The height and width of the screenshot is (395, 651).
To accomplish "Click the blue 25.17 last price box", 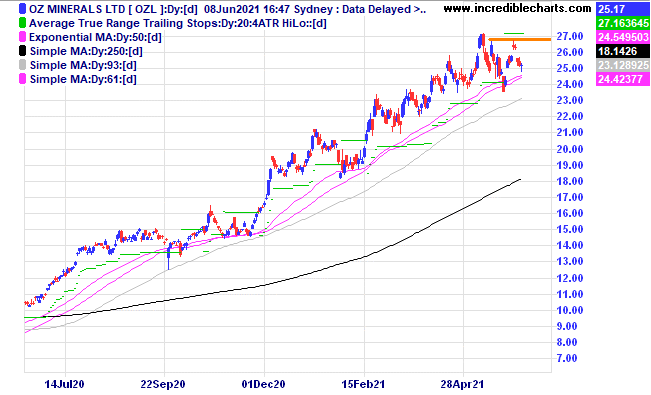I will coord(623,9).
